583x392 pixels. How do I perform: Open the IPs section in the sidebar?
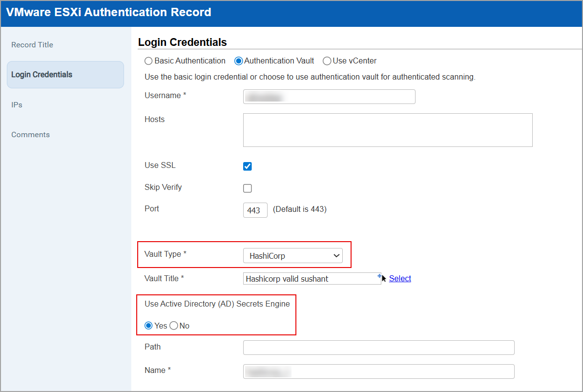click(17, 104)
